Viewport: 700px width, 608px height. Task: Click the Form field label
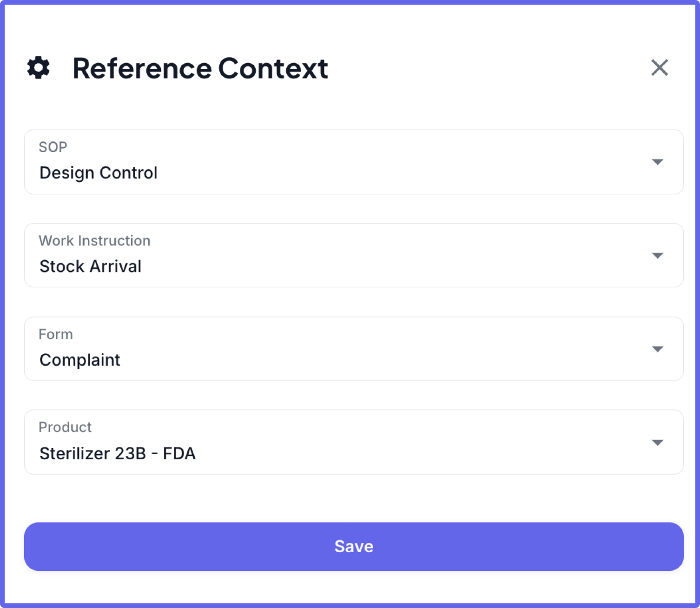(56, 334)
